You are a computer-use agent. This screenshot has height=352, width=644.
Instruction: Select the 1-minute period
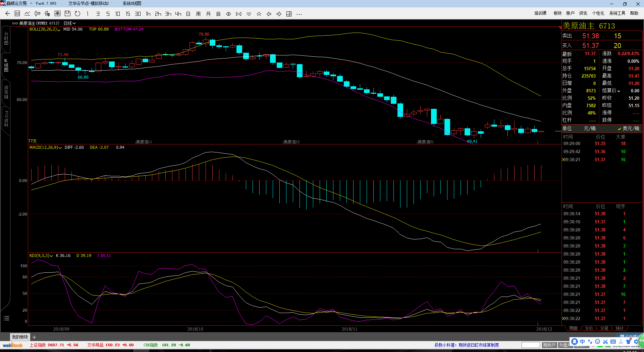click(x=88, y=14)
